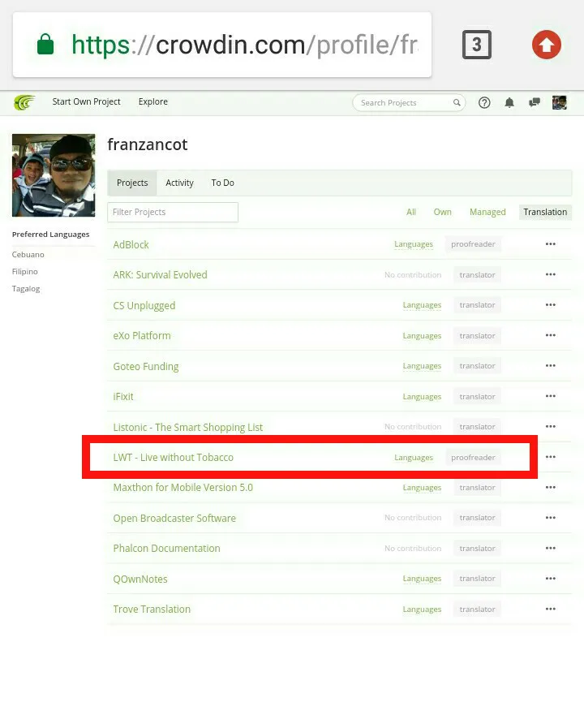Click the green padlock security icon
Screen dimensions: 584x728
click(45, 44)
